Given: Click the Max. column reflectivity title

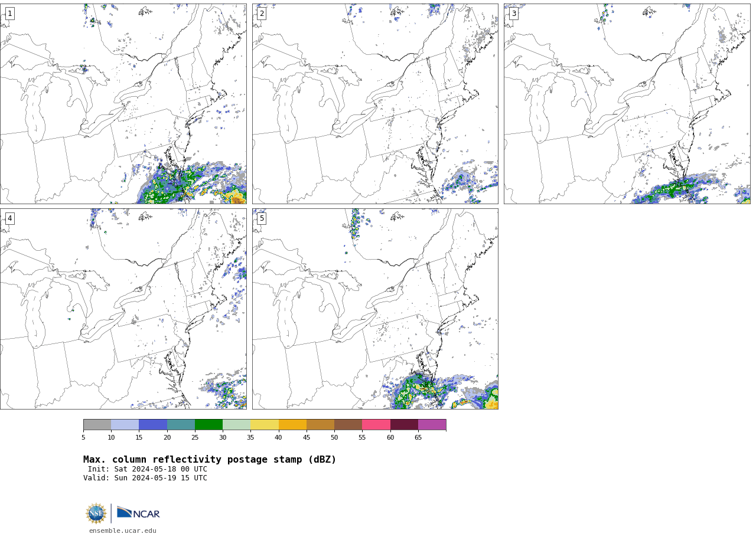Looking at the screenshot, I should 210,460.
